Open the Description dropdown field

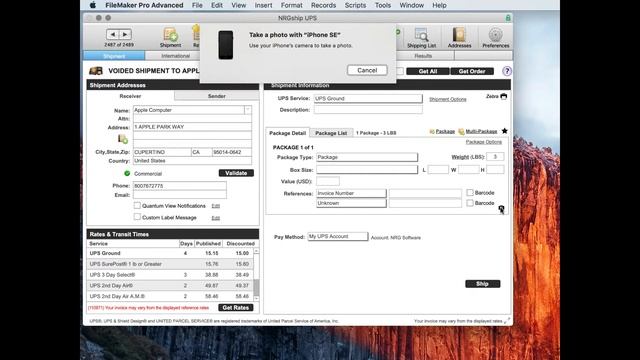(x=368, y=110)
